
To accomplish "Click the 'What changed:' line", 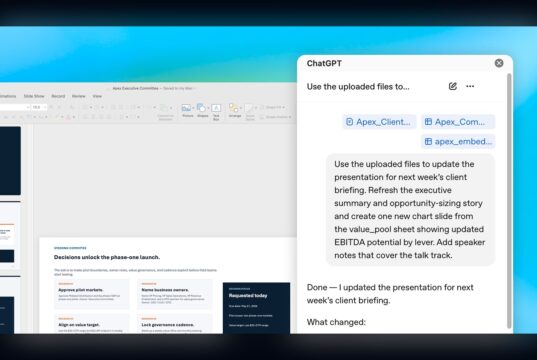I will (336, 322).
